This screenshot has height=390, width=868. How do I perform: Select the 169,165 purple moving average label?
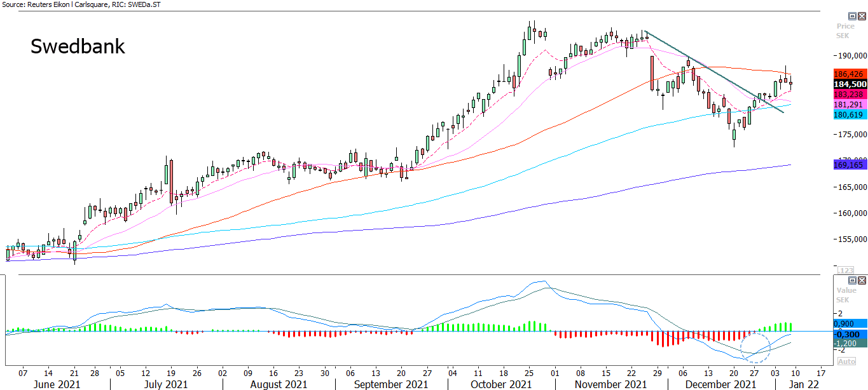[850, 165]
